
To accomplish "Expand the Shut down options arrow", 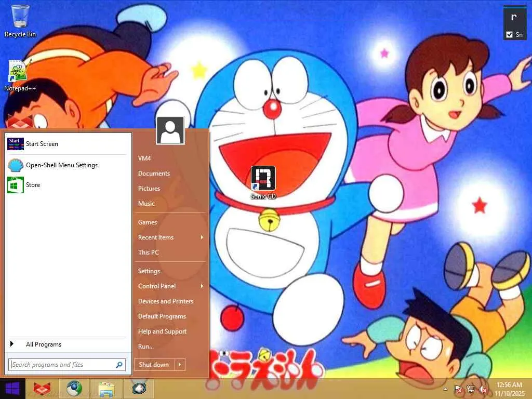I will (180, 365).
